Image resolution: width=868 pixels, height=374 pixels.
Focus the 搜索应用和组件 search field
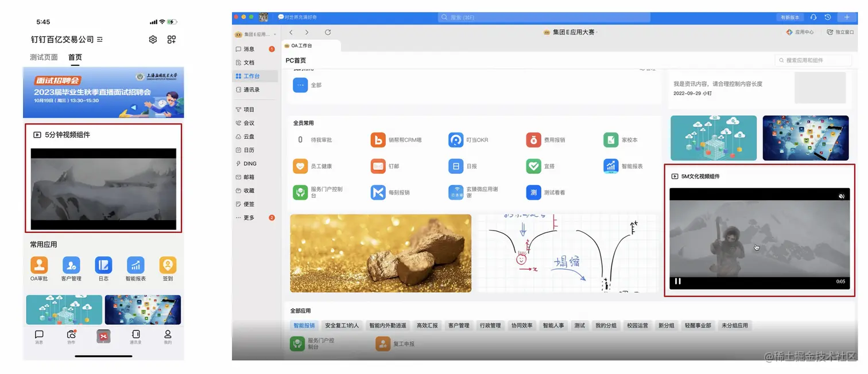(813, 60)
